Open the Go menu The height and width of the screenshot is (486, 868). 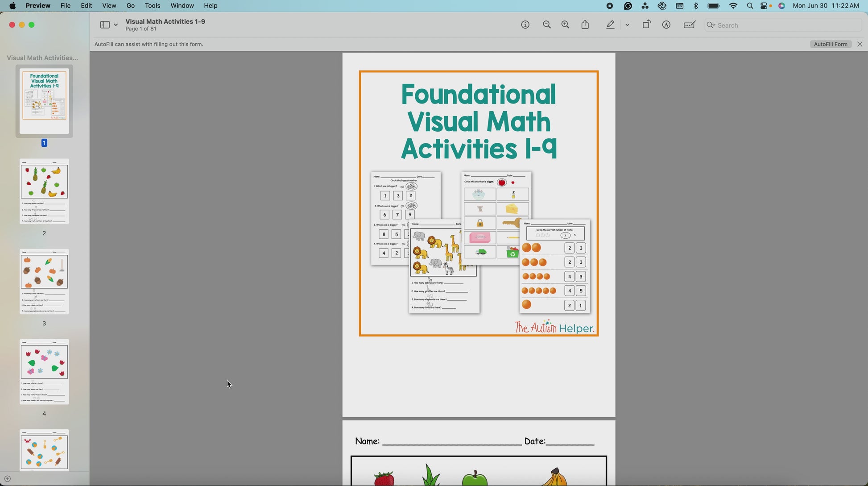click(130, 6)
